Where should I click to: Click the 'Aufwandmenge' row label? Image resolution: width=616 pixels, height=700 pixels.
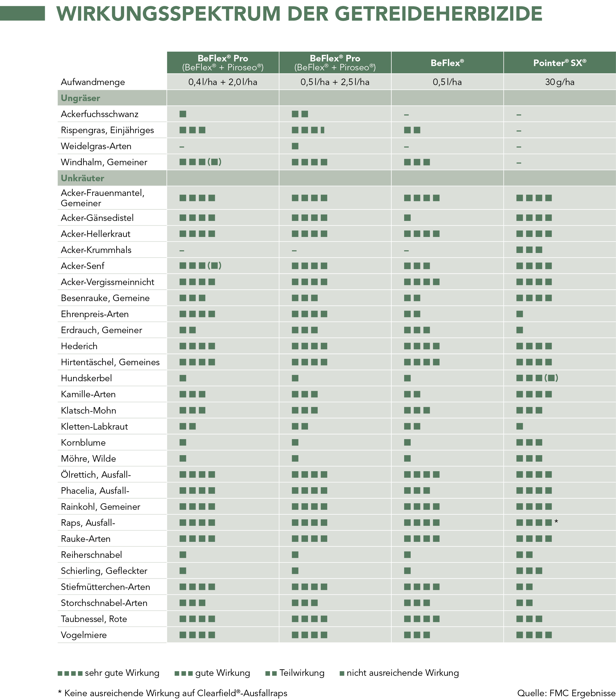[x=93, y=82]
